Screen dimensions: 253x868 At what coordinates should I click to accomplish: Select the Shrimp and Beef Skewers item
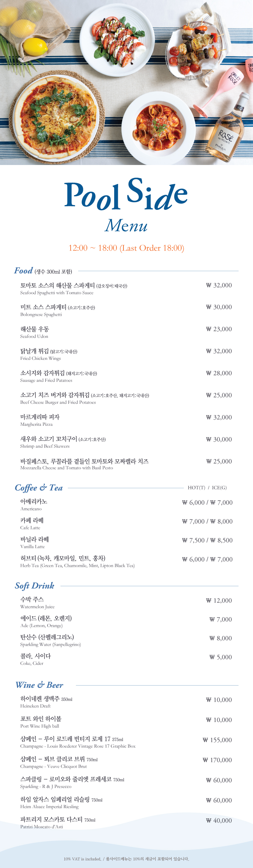pos(63,442)
